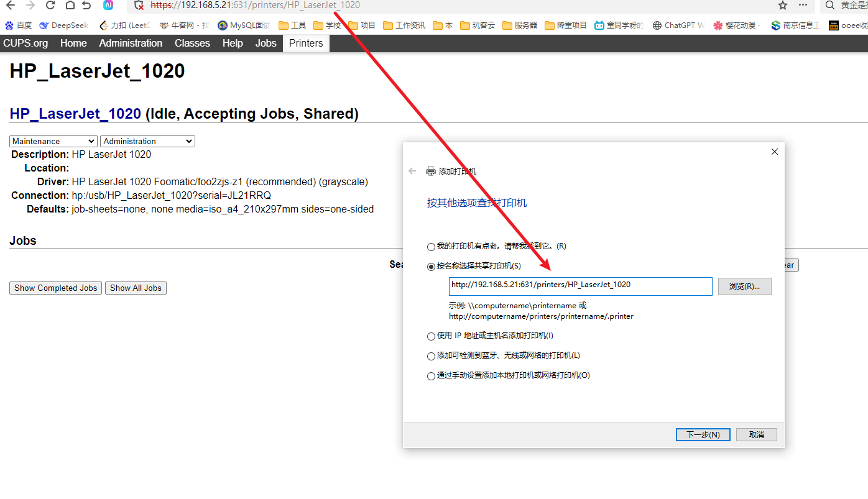Select '使用 IP 地址或主机名添加打印机' option
The image size is (868, 499).
(431, 336)
